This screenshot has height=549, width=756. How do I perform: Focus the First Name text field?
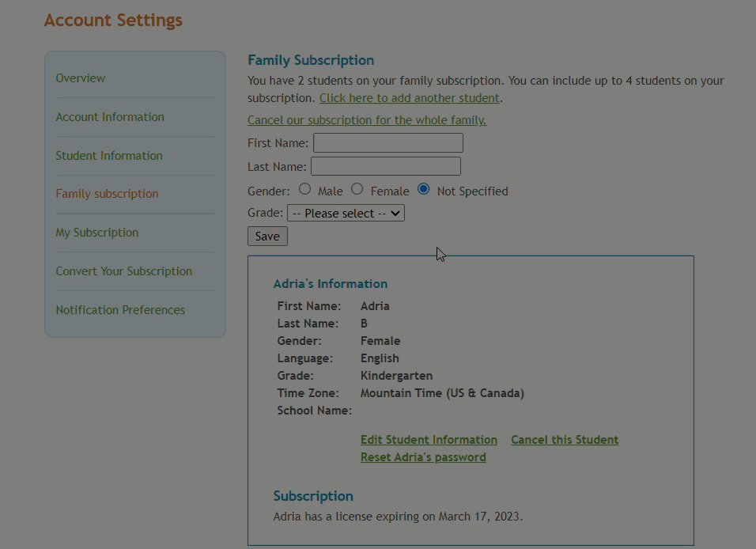[387, 143]
